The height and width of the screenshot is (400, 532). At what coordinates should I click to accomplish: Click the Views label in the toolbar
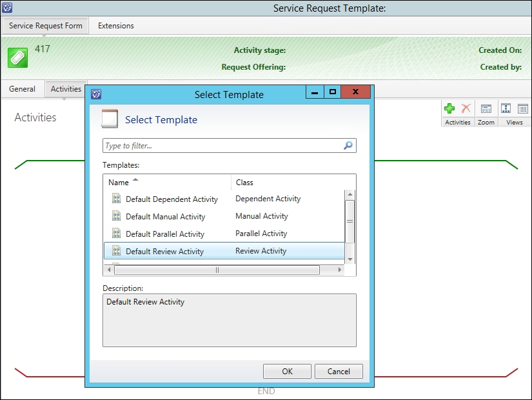(x=515, y=122)
